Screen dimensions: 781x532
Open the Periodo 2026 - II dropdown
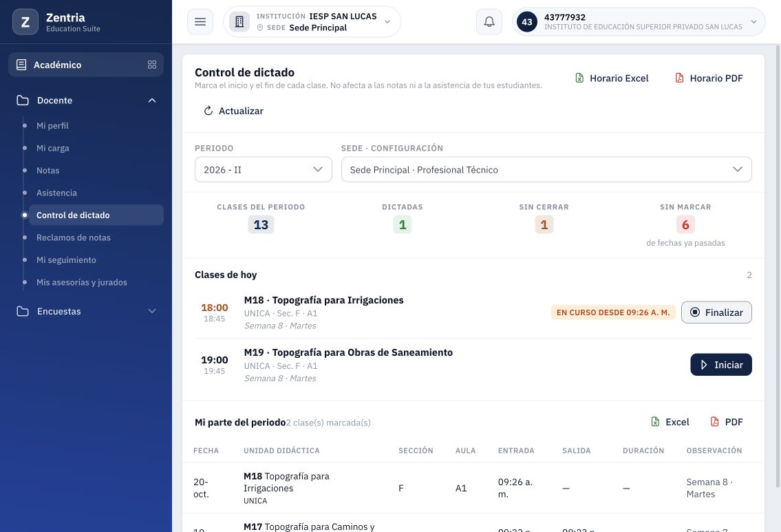point(264,169)
